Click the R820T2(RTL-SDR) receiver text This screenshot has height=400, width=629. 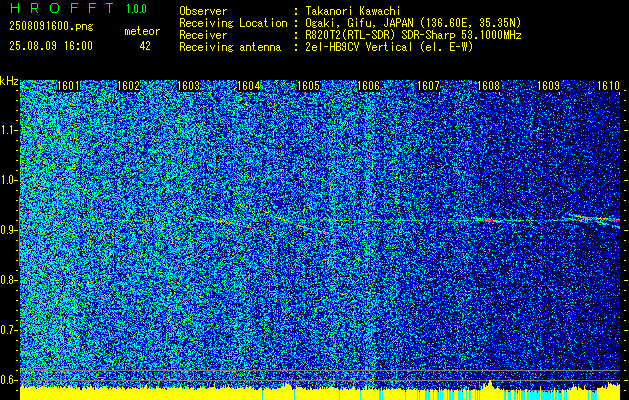tap(413, 35)
